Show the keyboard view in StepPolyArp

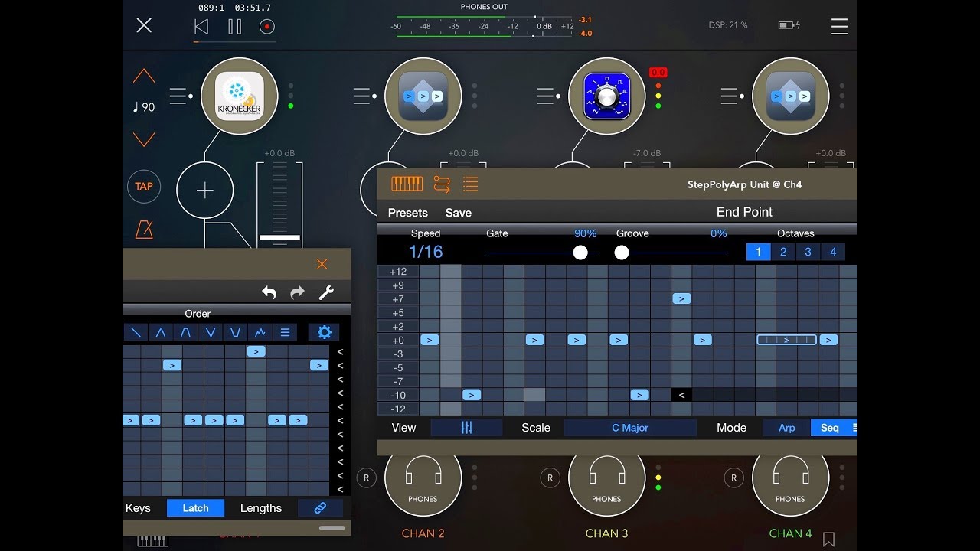[x=407, y=184]
